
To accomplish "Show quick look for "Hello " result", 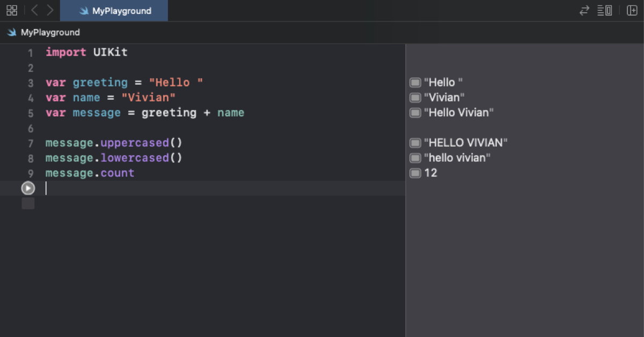I will click(415, 83).
